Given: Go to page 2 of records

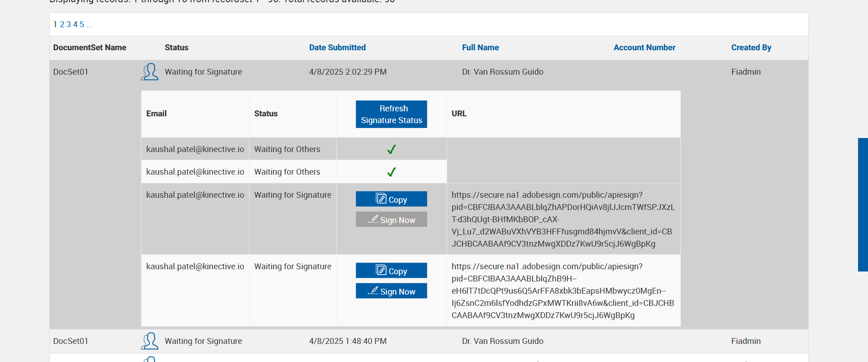Looking at the screenshot, I should (x=62, y=24).
